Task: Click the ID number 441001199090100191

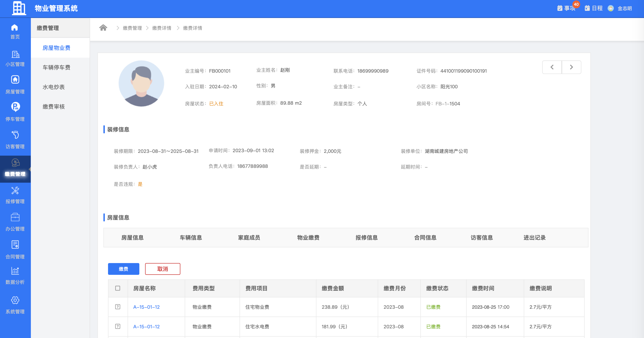Action: [x=463, y=71]
